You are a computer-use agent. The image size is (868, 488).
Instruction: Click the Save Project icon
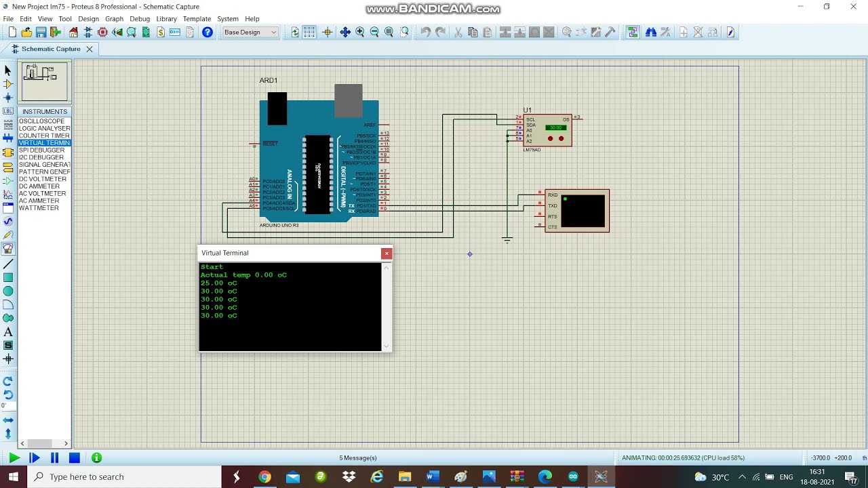pyautogui.click(x=41, y=33)
